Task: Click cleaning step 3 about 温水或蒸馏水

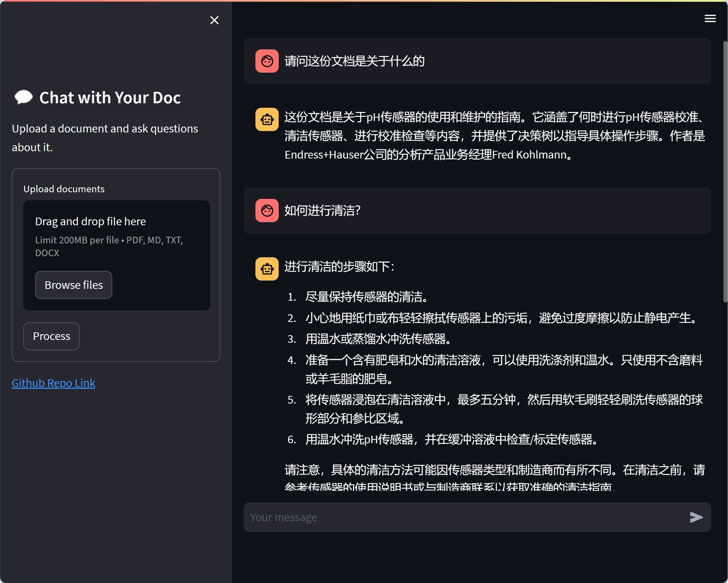Action: click(x=378, y=339)
